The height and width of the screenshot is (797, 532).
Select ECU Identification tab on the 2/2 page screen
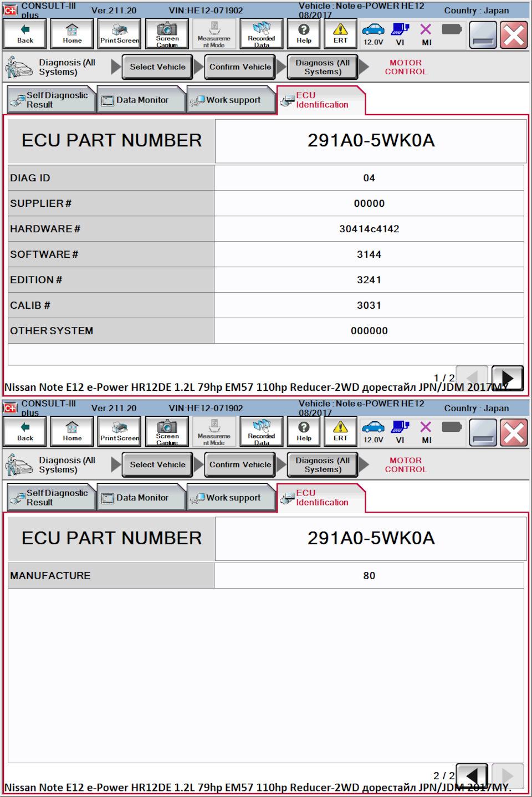[321, 498]
